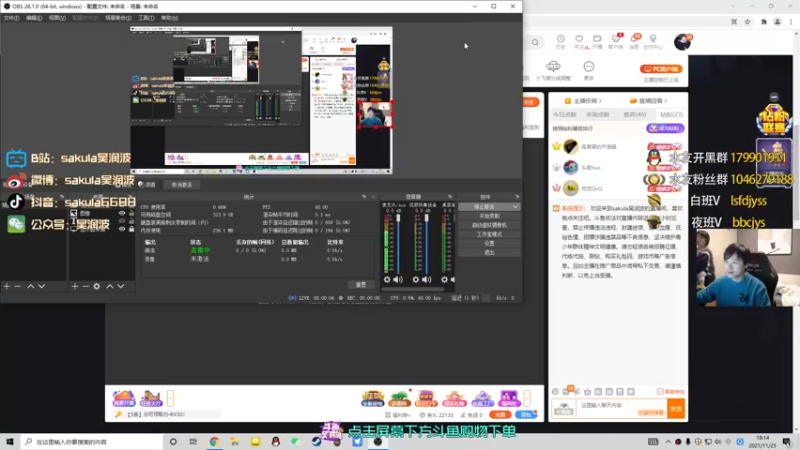Image resolution: width=800 pixels, height=450 pixels.
Task: Remove selected source with minus icon
Action: tap(86, 287)
